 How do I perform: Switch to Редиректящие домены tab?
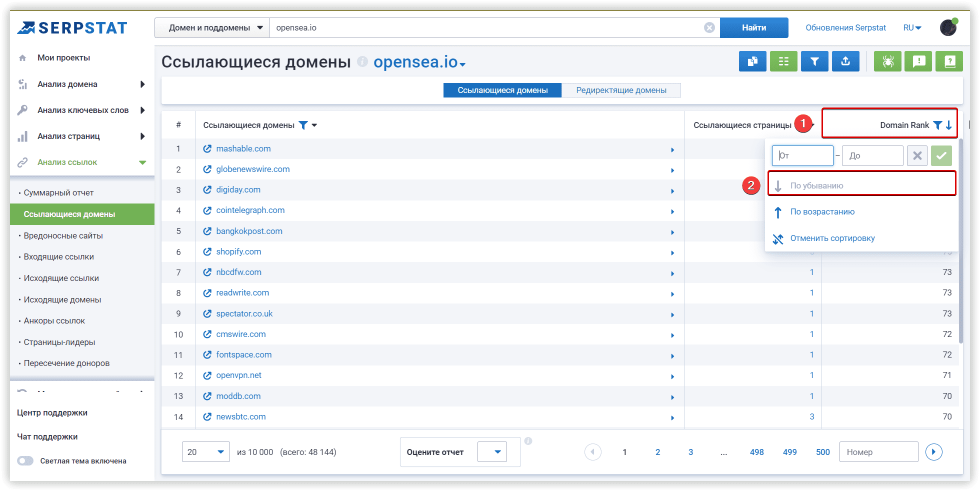pos(621,90)
